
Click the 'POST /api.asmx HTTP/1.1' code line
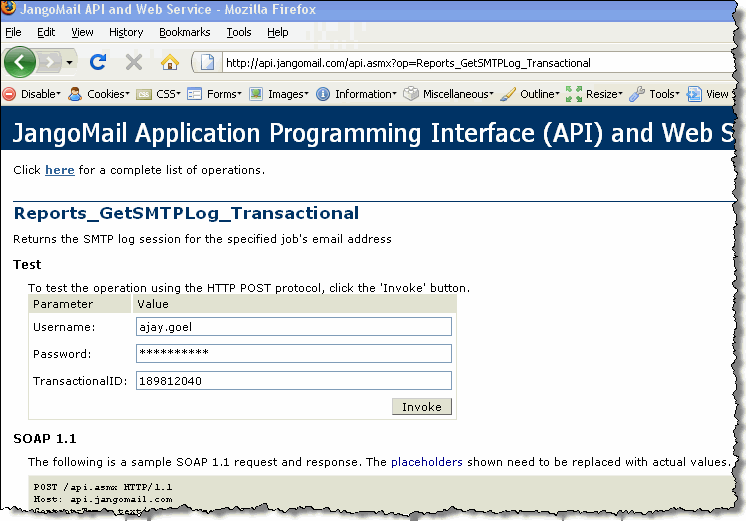point(103,487)
